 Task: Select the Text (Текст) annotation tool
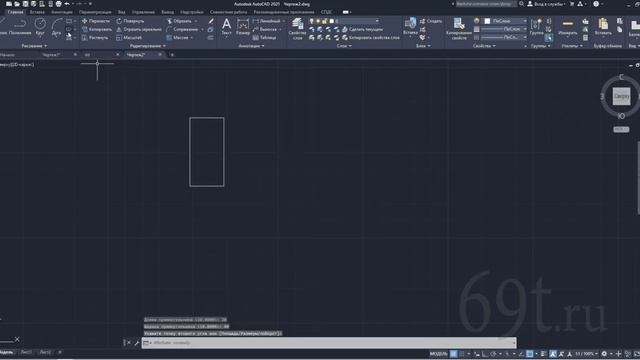(x=226, y=27)
